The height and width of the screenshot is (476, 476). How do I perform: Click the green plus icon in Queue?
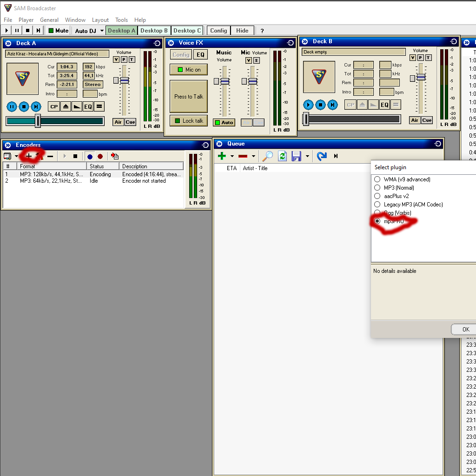[x=222, y=156]
